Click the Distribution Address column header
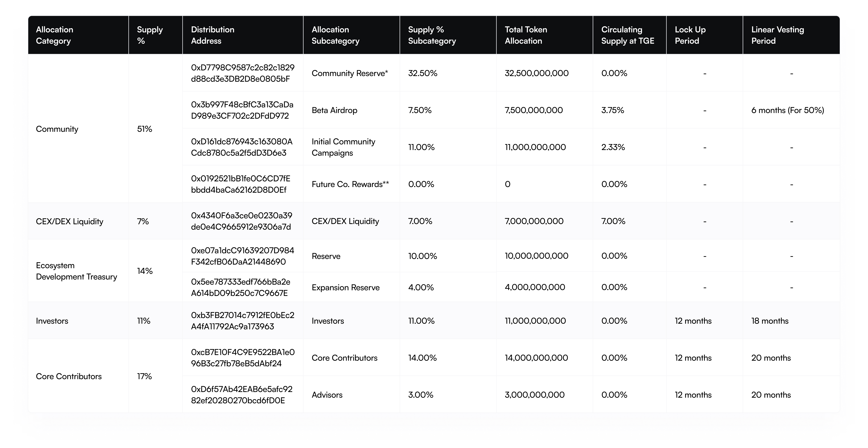The height and width of the screenshot is (448, 868). 213,35
